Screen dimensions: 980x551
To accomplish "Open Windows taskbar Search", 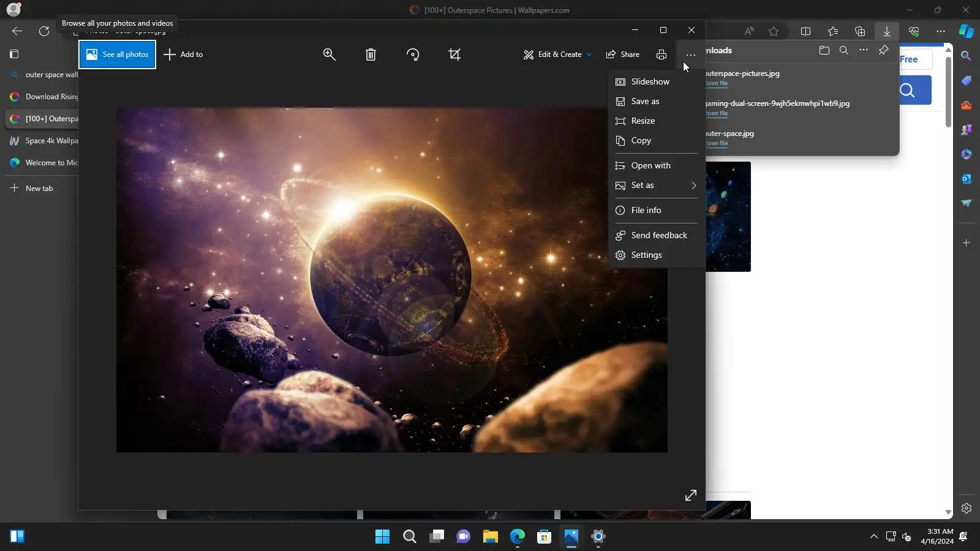I will click(x=410, y=537).
